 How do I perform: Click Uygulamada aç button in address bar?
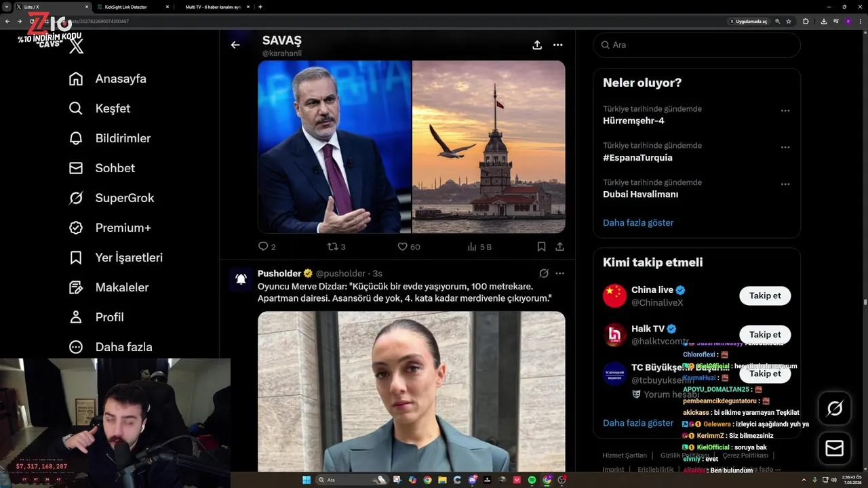click(x=748, y=22)
